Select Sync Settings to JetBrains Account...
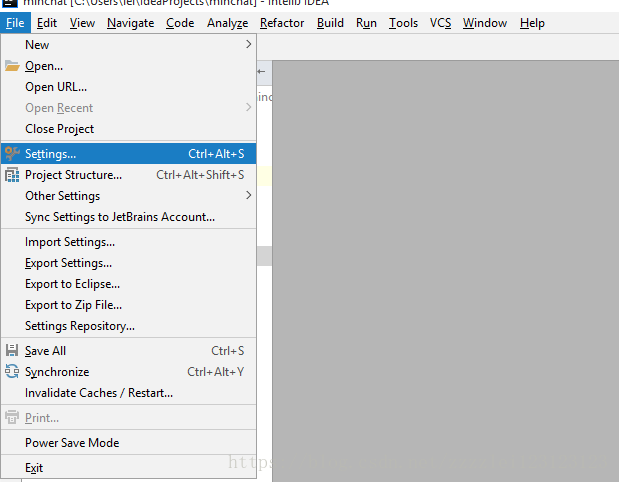 click(128, 217)
